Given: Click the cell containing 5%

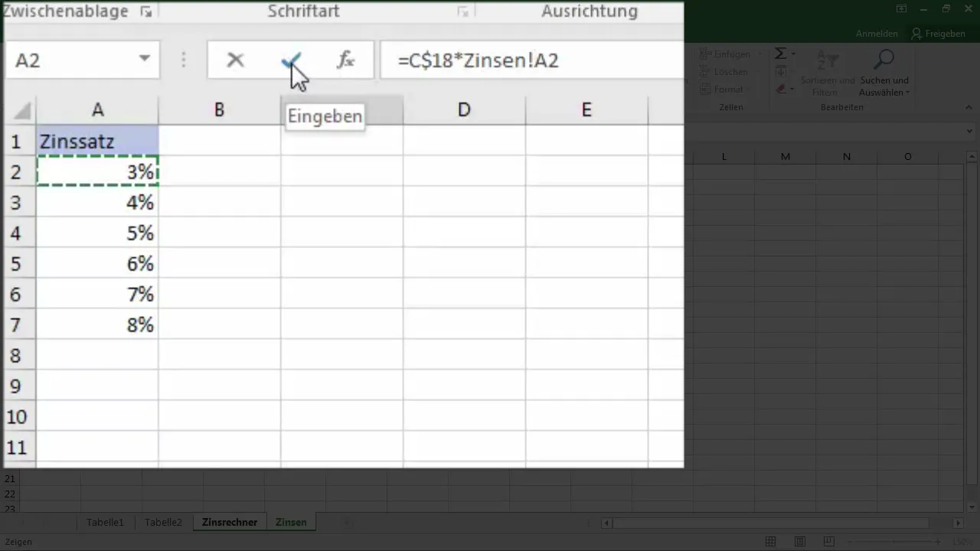Looking at the screenshot, I should [97, 233].
